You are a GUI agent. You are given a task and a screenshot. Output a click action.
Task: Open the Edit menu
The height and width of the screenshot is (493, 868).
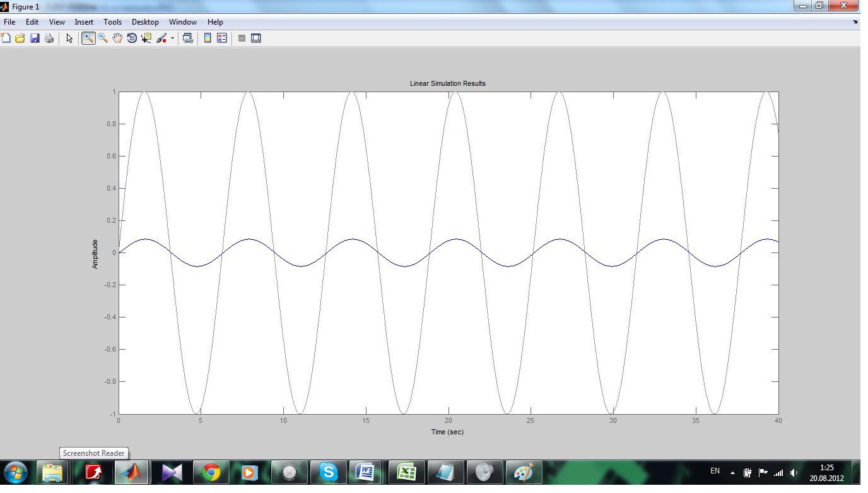coord(32,22)
